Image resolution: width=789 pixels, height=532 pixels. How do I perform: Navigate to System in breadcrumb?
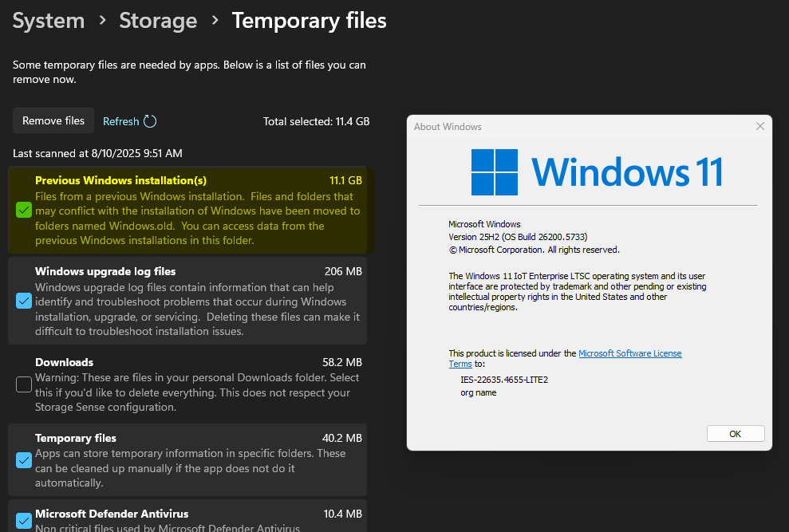(x=49, y=21)
